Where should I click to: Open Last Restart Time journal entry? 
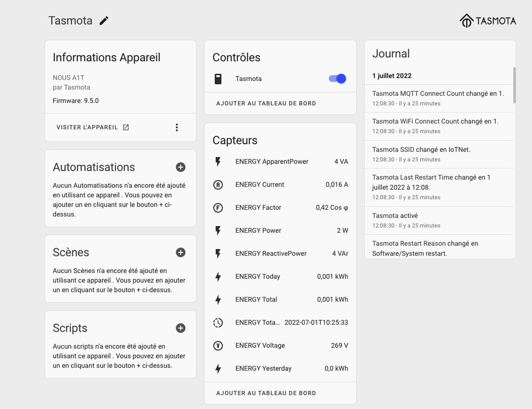[x=439, y=188]
